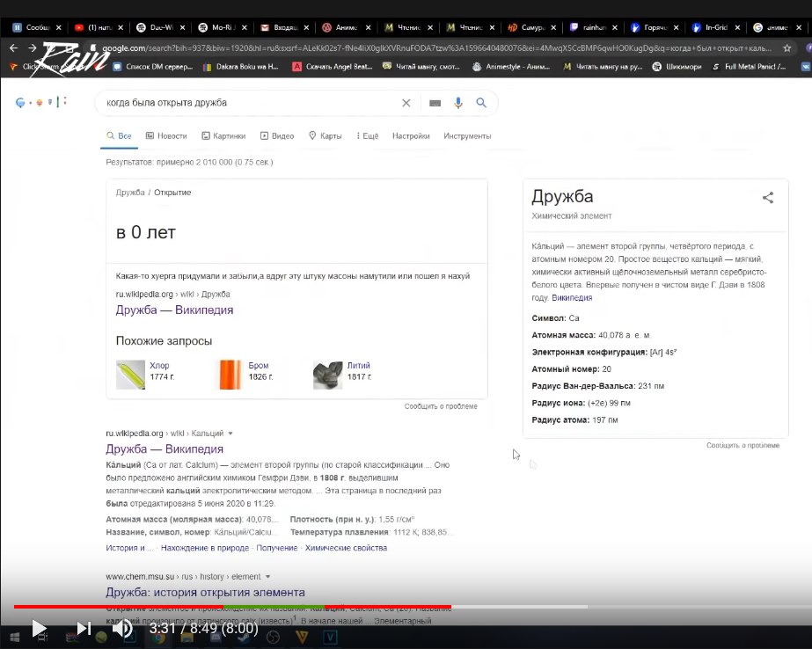Expand dropdown next to chem.msu.su result URL
This screenshot has width=812, height=649.
pos(267,577)
